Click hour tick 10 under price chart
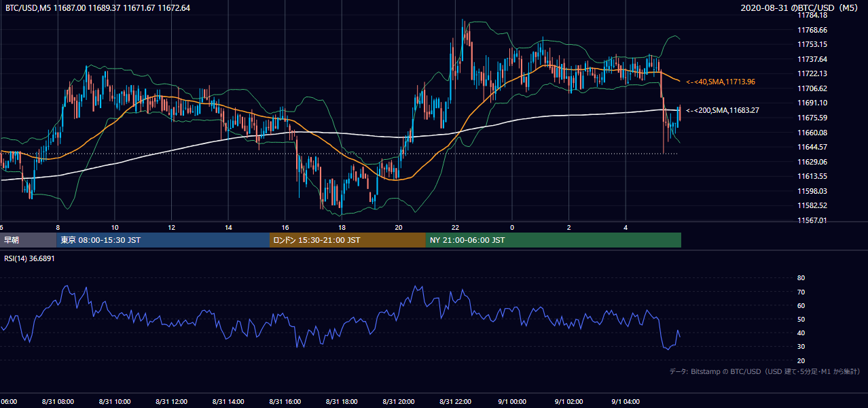Viewport: 868px width, 408px height. 115,227
